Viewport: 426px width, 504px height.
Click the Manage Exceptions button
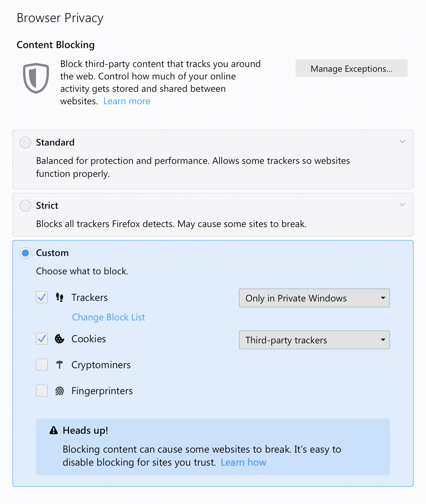pos(351,68)
